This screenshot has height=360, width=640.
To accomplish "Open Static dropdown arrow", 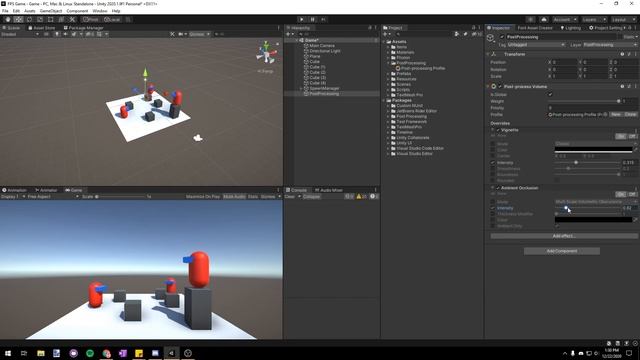I will [636, 37].
